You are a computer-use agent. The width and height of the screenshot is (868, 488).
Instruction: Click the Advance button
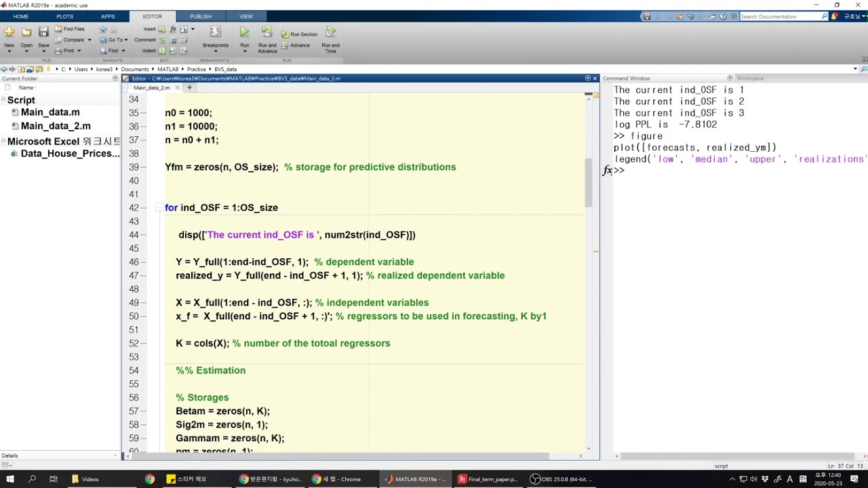coord(296,45)
